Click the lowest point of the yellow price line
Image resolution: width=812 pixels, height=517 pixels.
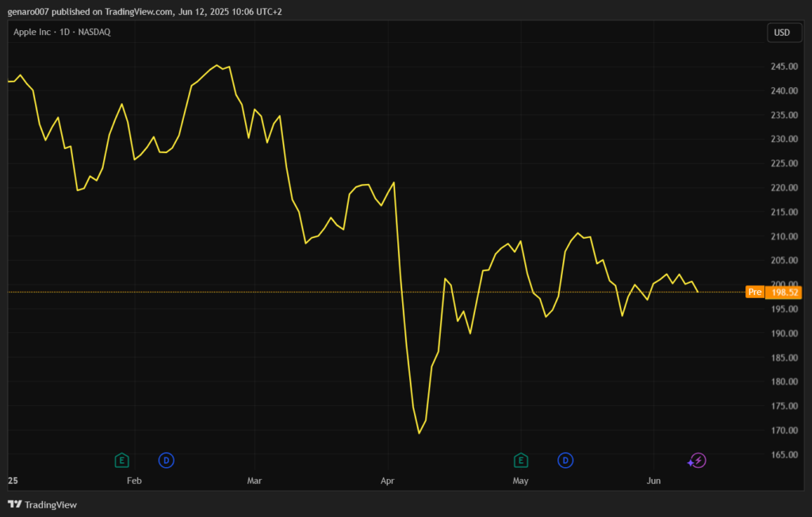pyautogui.click(x=419, y=433)
